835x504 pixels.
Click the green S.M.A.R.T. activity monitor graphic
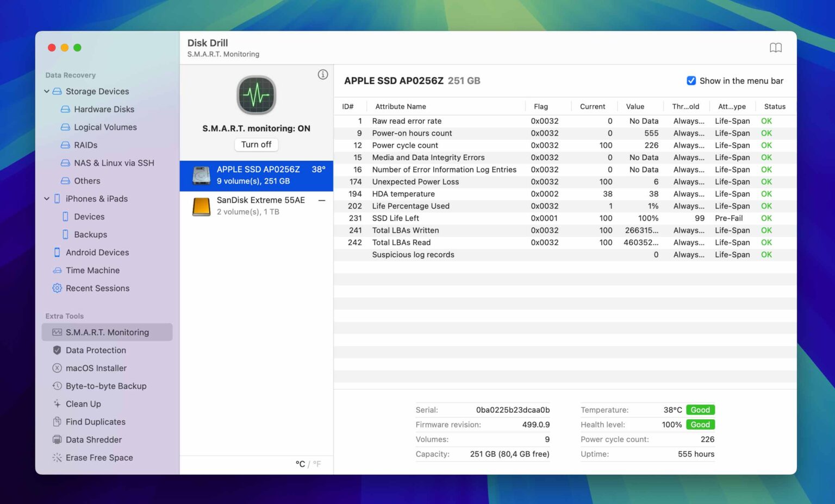pos(256,95)
